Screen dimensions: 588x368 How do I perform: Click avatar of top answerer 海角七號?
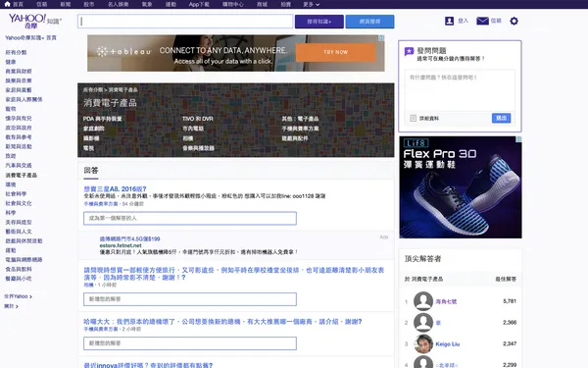(423, 301)
